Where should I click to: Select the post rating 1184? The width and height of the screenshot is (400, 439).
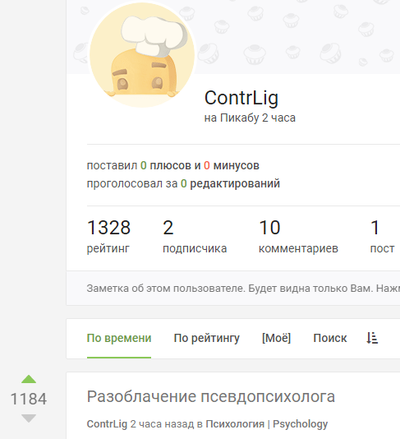(29, 399)
